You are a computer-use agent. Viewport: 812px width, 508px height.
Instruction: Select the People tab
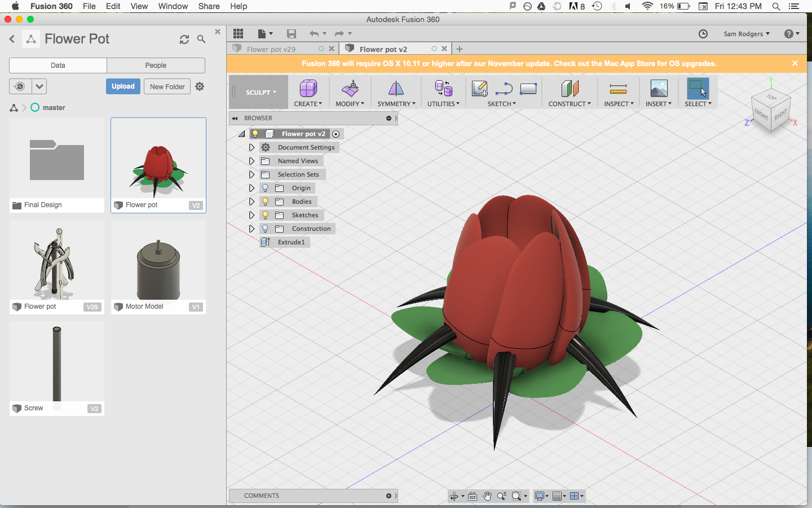156,65
